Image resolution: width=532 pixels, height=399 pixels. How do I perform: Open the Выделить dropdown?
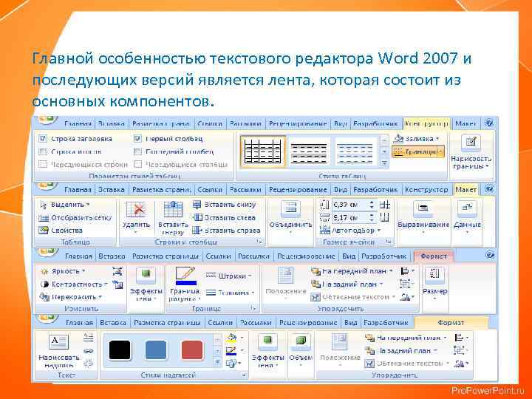65,205
